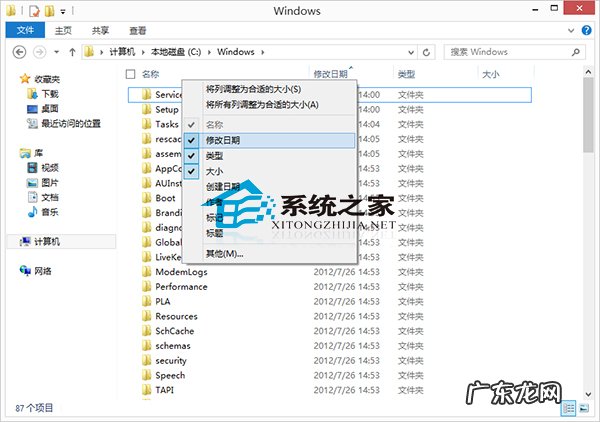Select the Boot folder icon
The height and width of the screenshot is (422, 600).
[x=147, y=198]
